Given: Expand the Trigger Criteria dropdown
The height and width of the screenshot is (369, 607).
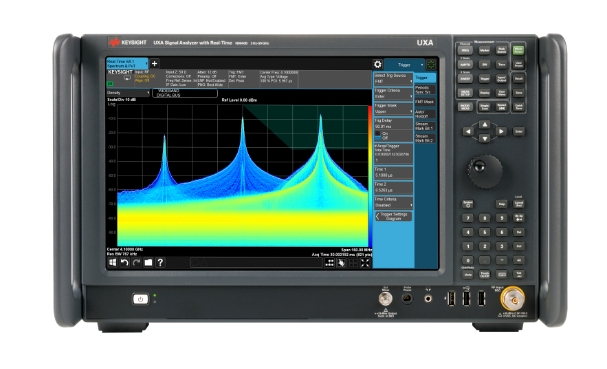Looking at the screenshot, I should [393, 94].
